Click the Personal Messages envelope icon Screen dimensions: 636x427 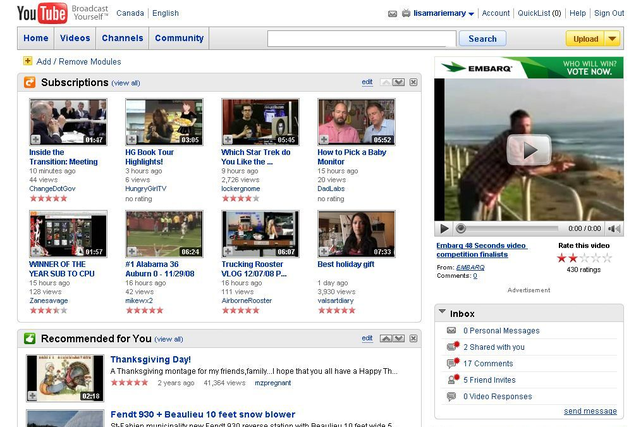click(x=451, y=330)
